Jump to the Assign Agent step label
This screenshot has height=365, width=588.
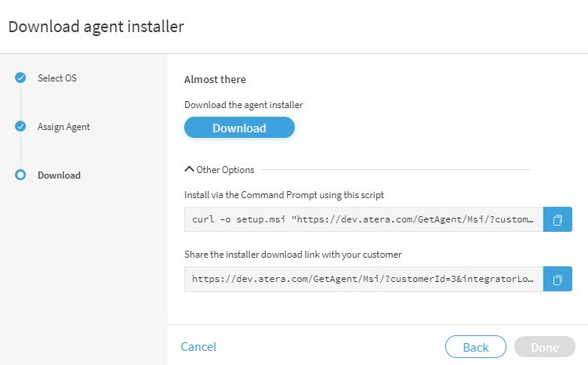tap(64, 127)
